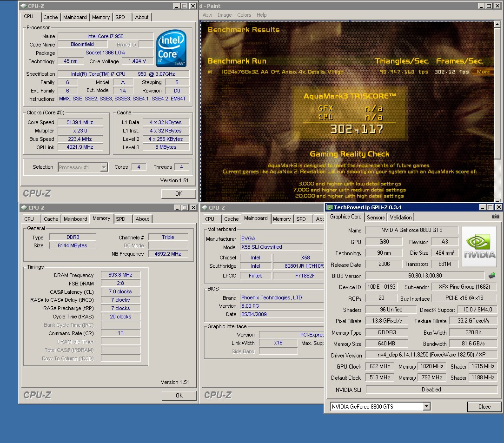This screenshot has width=504, height=443.
Task: Click the NVIDIA logo in GPU-Z
Action: [479, 246]
